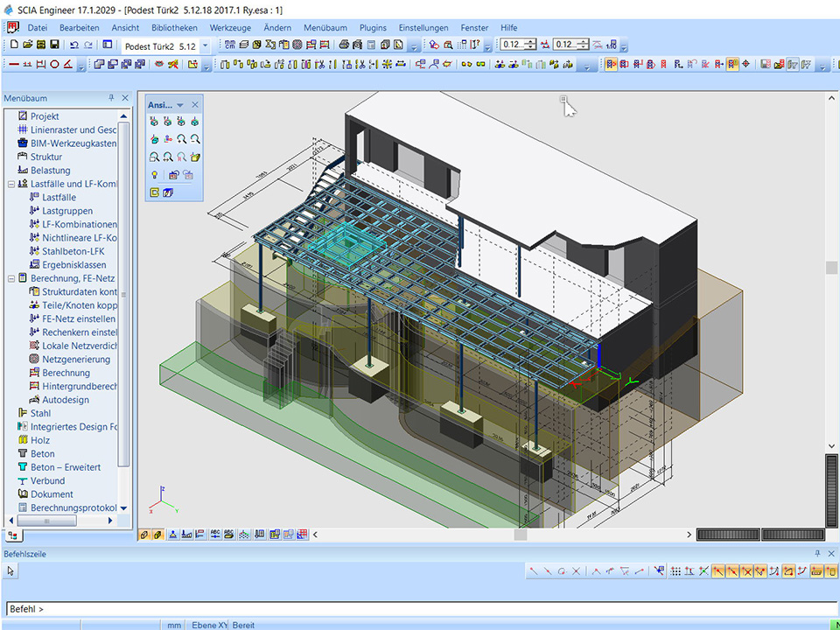
Task: Click the view in X direction icon
Action: click(154, 122)
